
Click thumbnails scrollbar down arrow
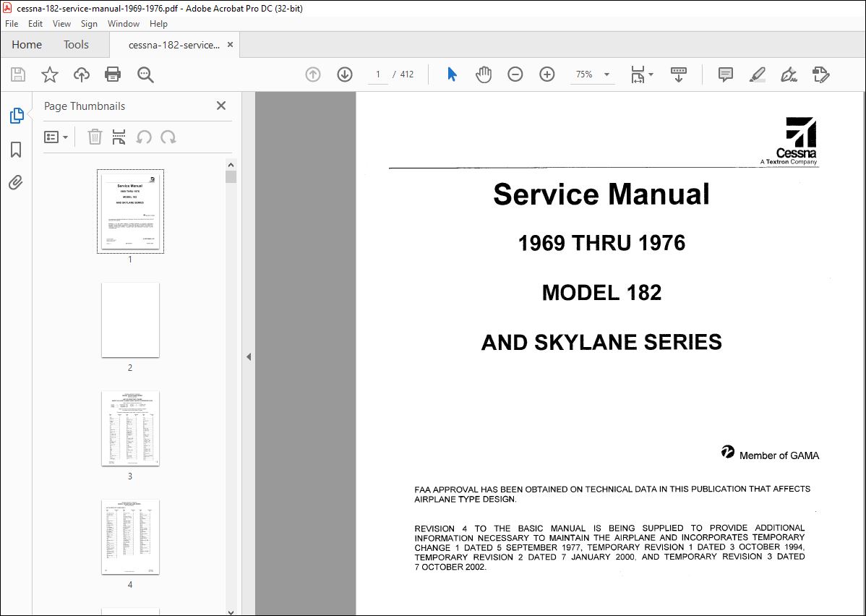[x=231, y=612]
